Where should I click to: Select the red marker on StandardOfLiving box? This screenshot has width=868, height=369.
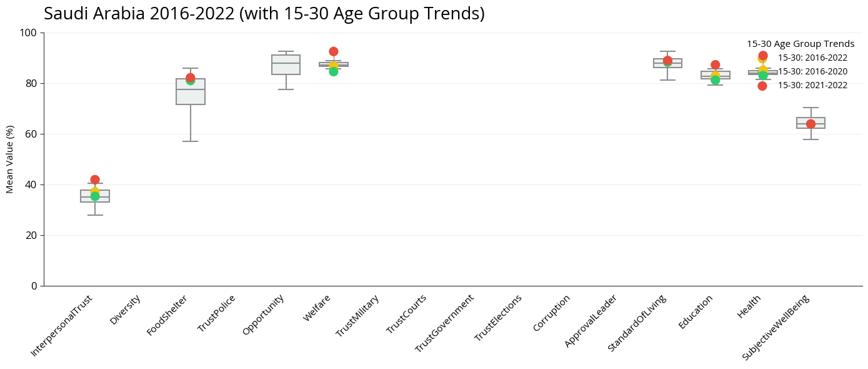point(667,61)
